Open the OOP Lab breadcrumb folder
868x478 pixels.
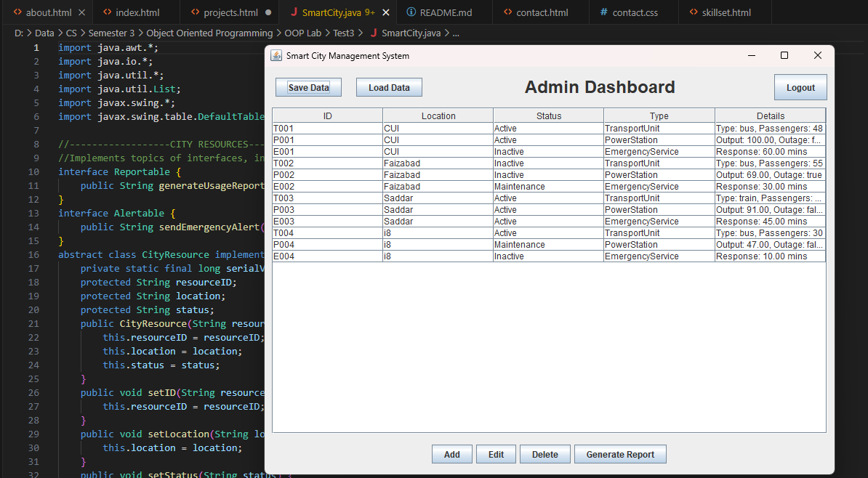[303, 33]
